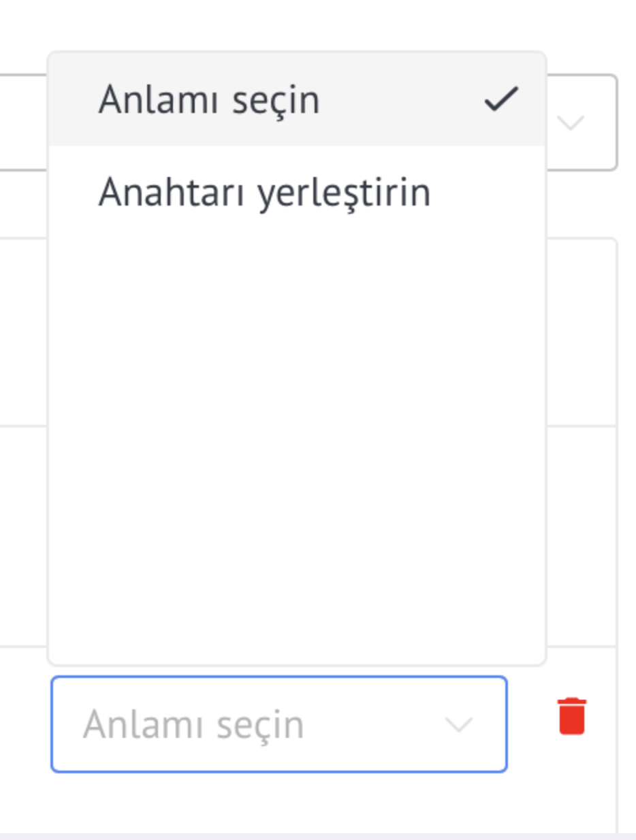Click the top select field's visible right edge
Screen dimensions: 636x840
click(x=582, y=123)
